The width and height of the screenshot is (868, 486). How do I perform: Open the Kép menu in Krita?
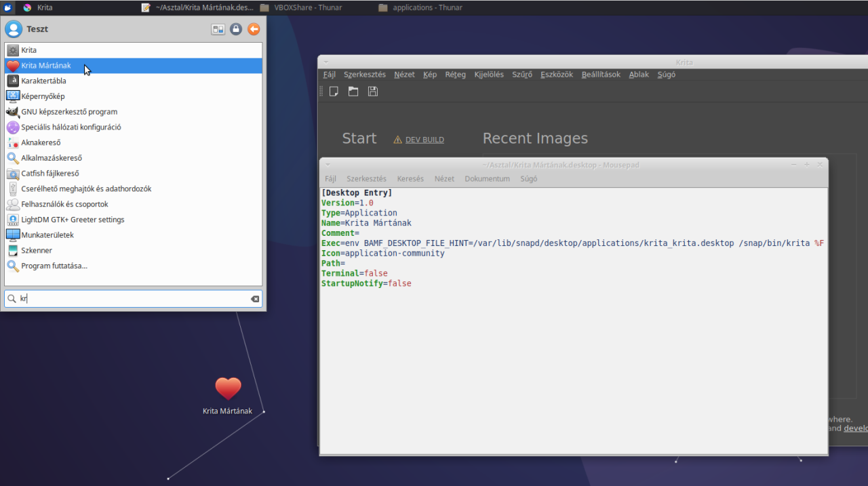coord(430,75)
